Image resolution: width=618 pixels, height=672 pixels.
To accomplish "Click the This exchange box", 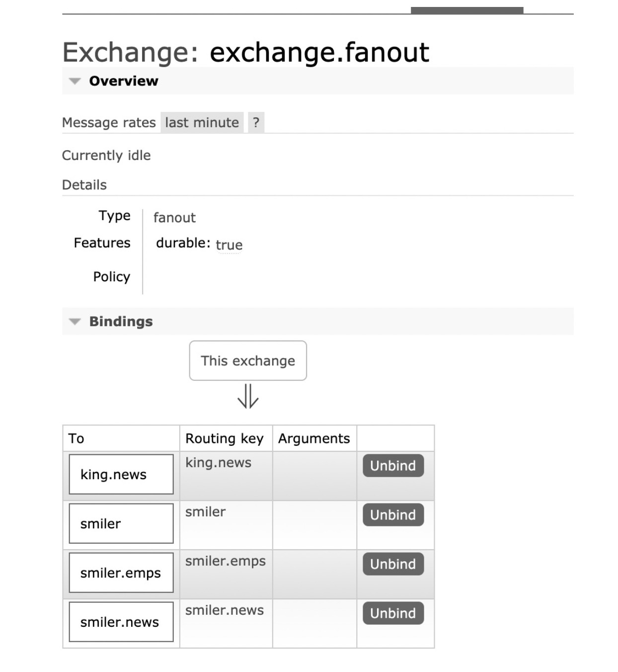I will 248,361.
